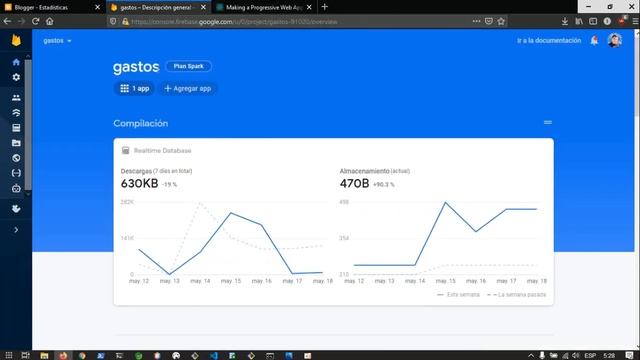Open Storage folder icon in sidebar
640x360 pixels.
pos(16,143)
